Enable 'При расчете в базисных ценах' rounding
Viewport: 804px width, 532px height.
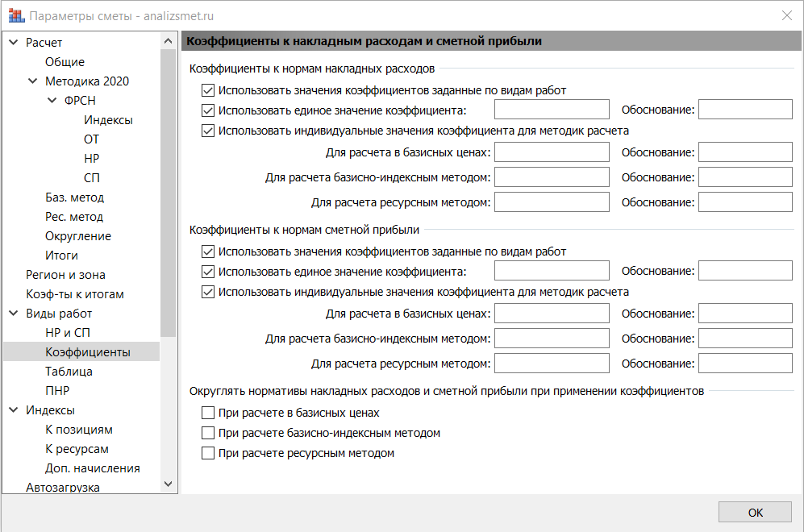coord(208,413)
